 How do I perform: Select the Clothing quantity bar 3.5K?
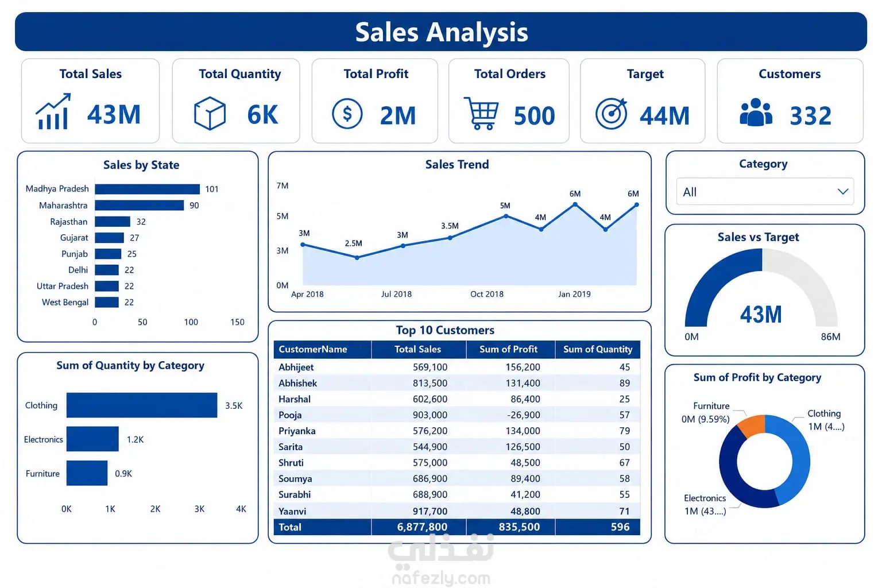(x=142, y=405)
